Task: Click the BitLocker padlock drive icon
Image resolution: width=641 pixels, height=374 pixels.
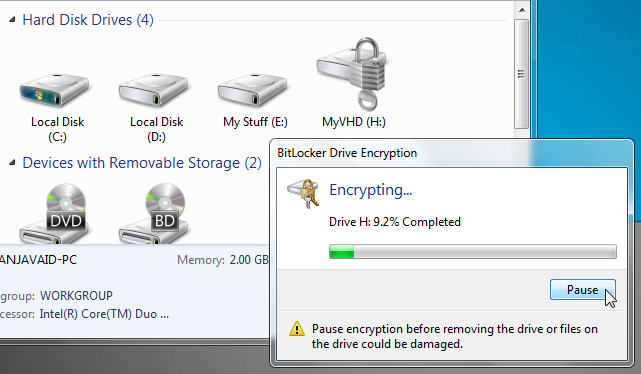Action: (303, 193)
